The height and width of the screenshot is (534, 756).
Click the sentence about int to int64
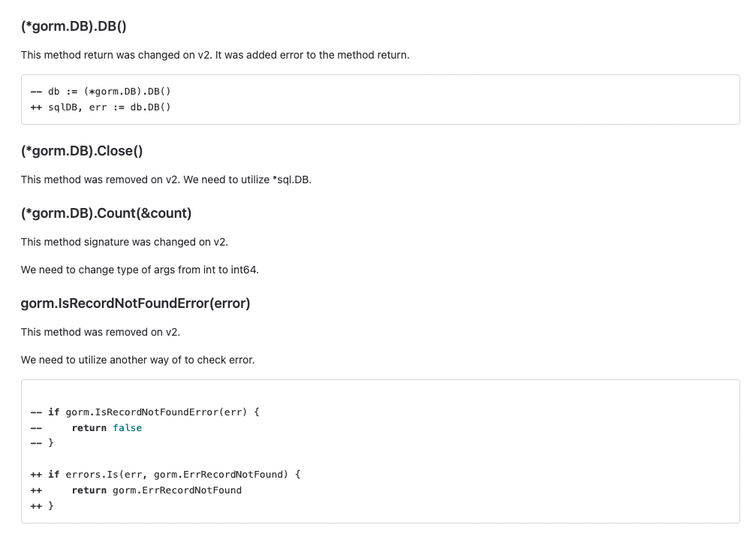click(x=140, y=270)
